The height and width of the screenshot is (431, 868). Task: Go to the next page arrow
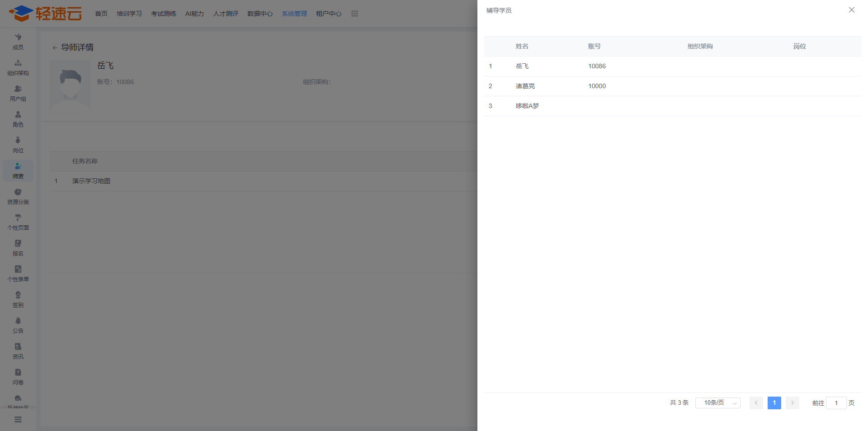pyautogui.click(x=792, y=403)
